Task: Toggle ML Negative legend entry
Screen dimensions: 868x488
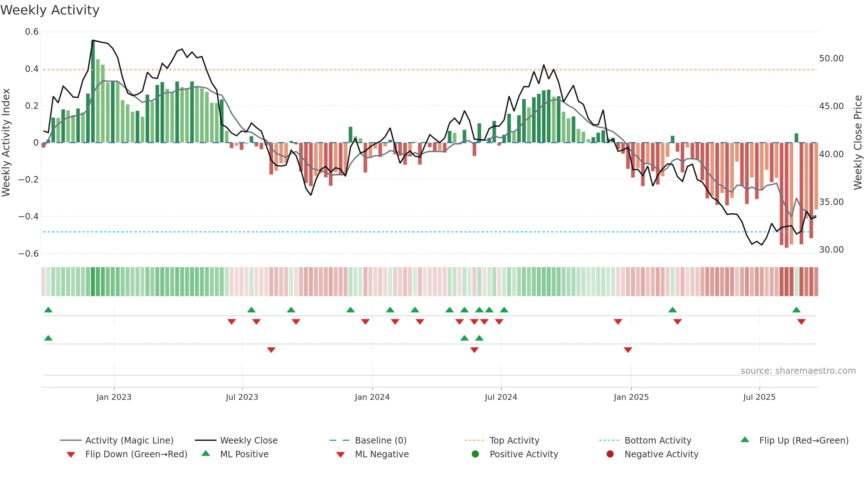Action: click(373, 454)
